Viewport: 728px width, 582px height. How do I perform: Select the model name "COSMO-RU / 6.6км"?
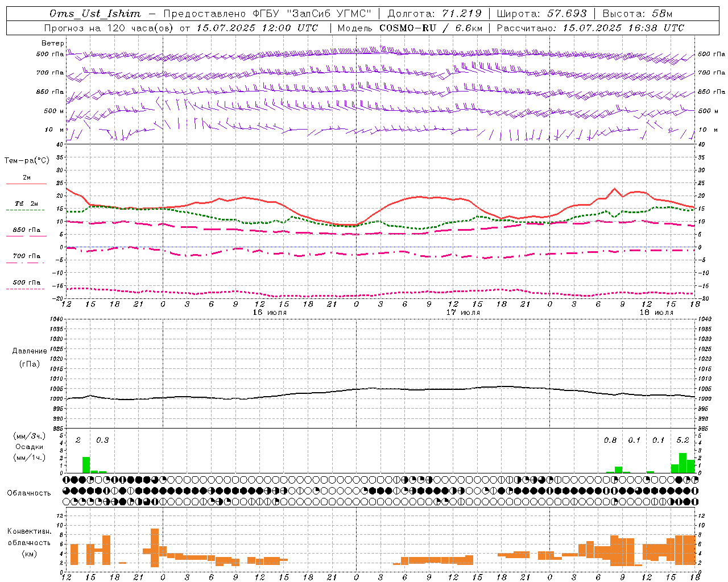(x=431, y=28)
